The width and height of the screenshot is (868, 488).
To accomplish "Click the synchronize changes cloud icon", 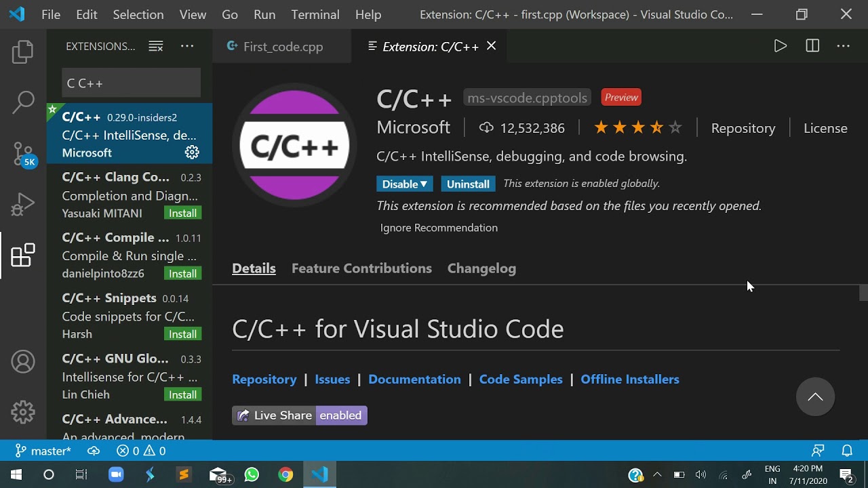I will click(x=94, y=451).
